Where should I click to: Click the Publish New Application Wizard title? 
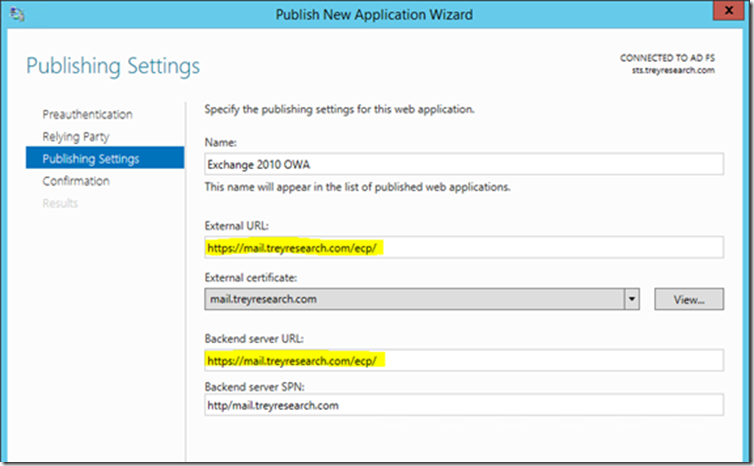click(374, 14)
